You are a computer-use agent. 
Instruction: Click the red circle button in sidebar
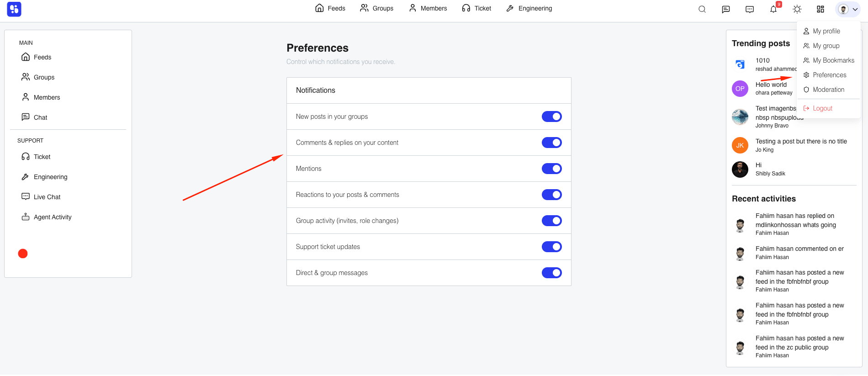coord(23,254)
